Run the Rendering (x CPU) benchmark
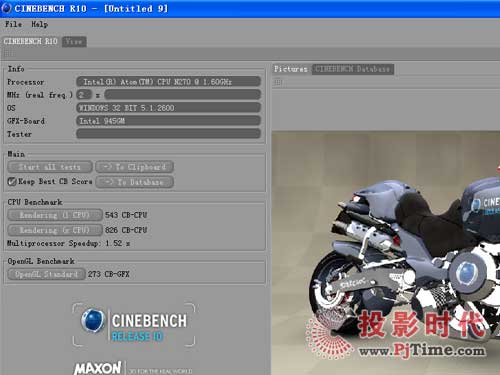Screen dimensions: 500x375 click(x=55, y=230)
